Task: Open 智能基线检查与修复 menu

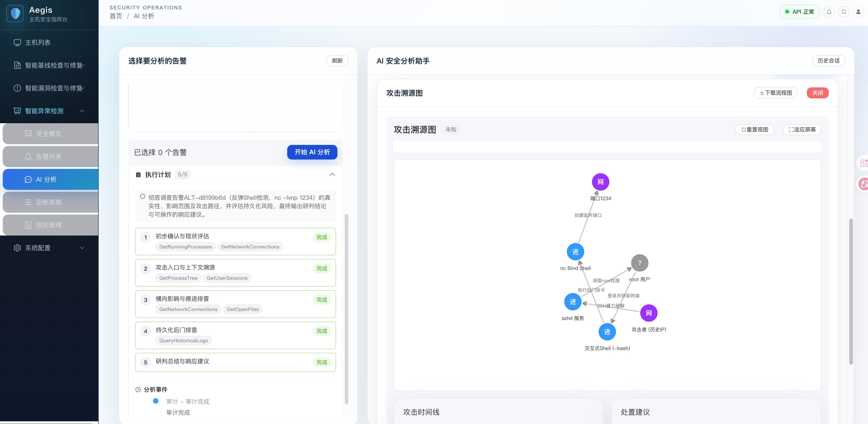Action: 49,65
